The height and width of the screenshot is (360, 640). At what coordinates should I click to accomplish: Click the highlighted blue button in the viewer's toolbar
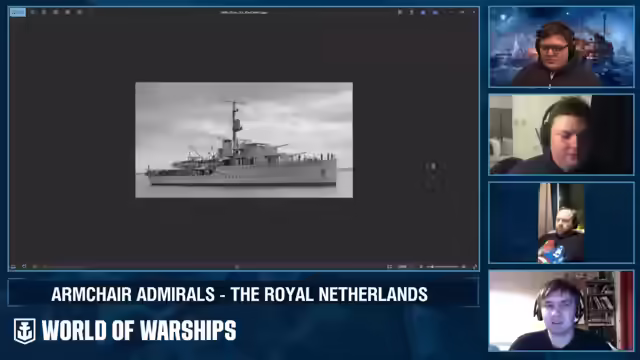point(18,12)
